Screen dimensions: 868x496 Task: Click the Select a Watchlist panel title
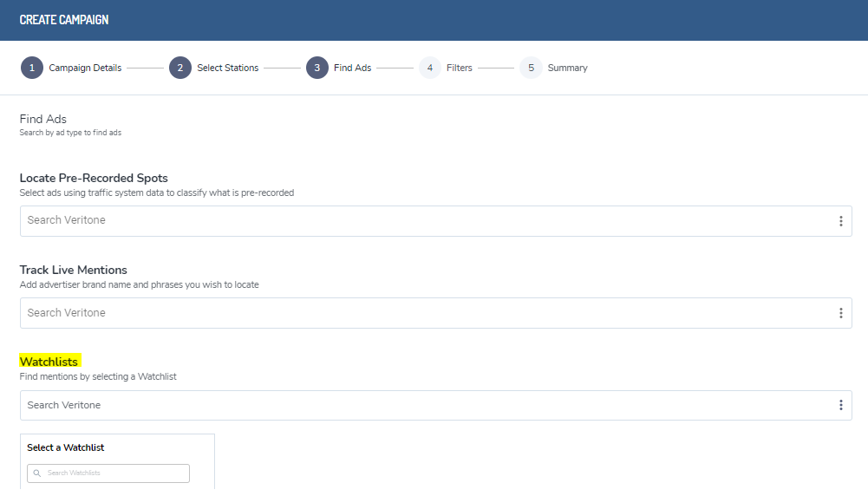66,447
